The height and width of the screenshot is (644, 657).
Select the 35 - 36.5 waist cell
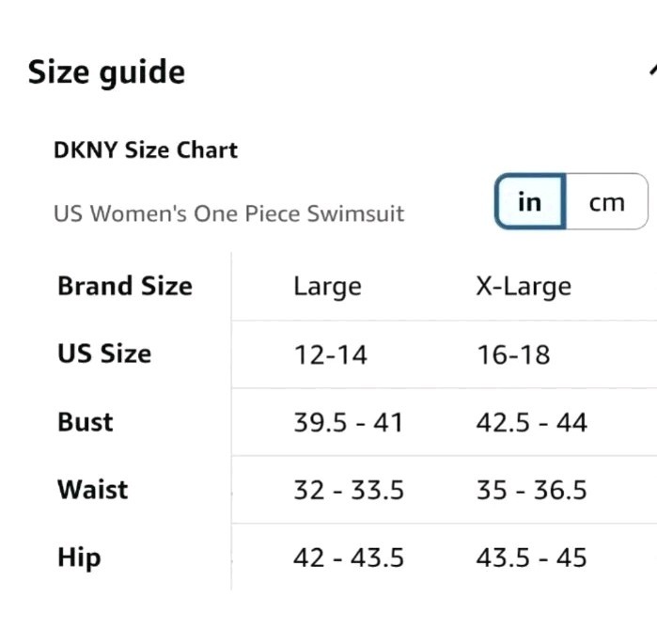(x=531, y=491)
